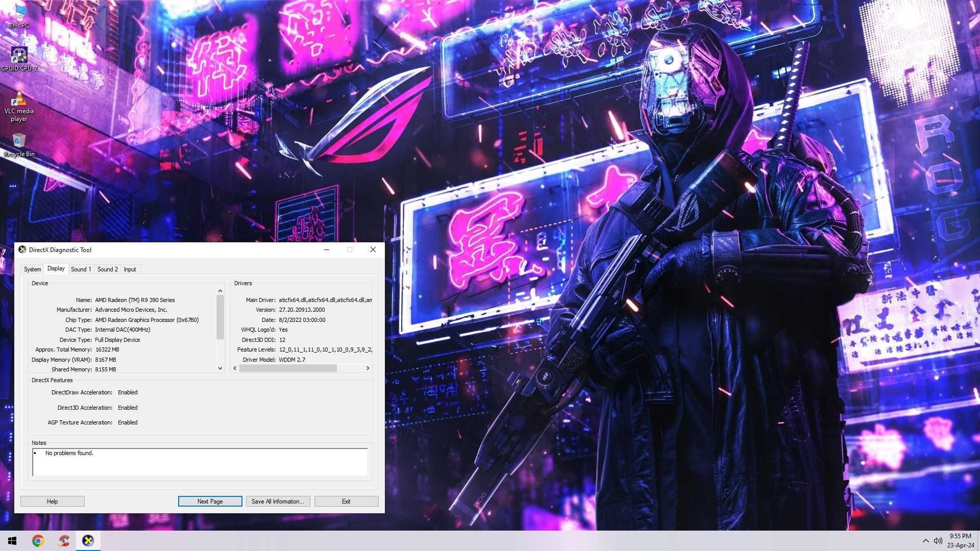980x551 pixels.
Task: Click the Notes text box
Action: coord(200,462)
